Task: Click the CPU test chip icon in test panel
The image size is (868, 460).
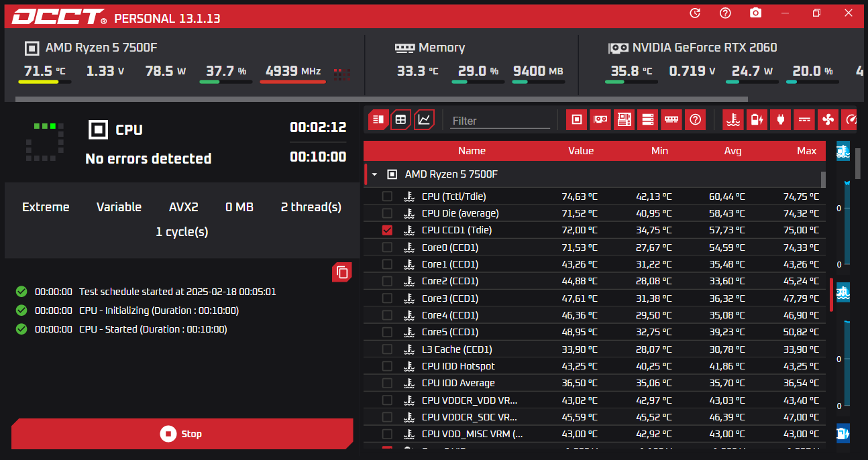Action: (99, 129)
